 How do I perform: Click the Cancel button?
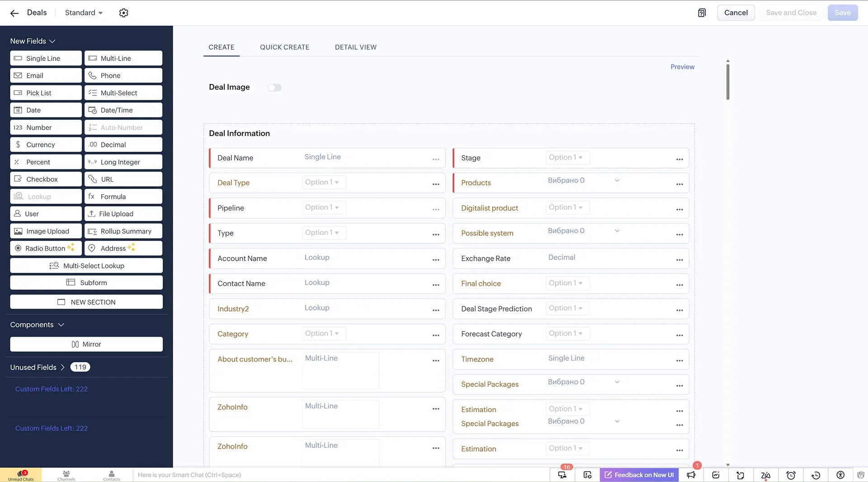[x=736, y=13]
